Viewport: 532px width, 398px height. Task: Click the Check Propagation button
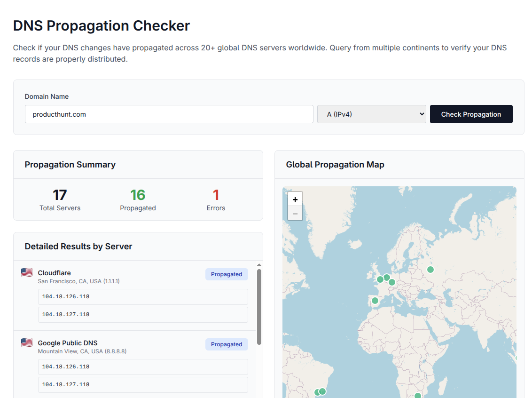click(471, 114)
